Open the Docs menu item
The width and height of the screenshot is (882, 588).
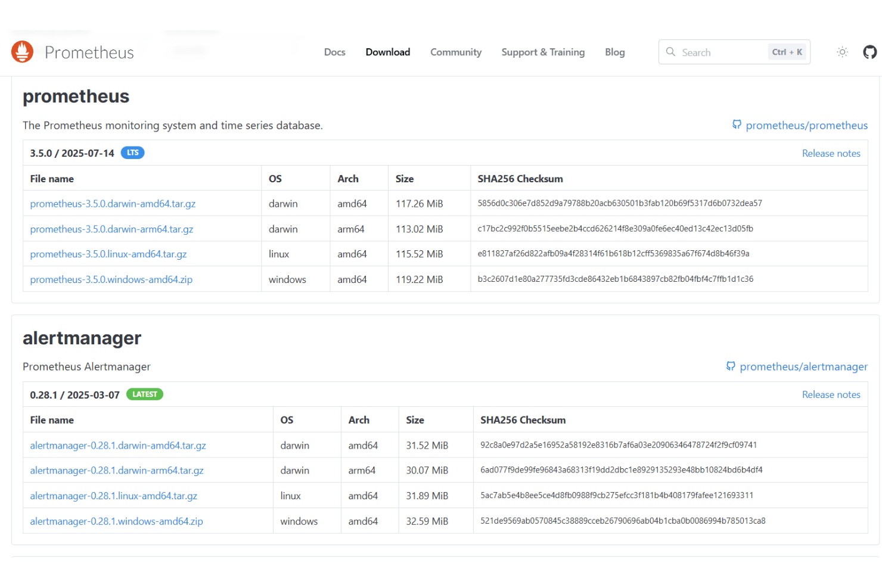334,52
